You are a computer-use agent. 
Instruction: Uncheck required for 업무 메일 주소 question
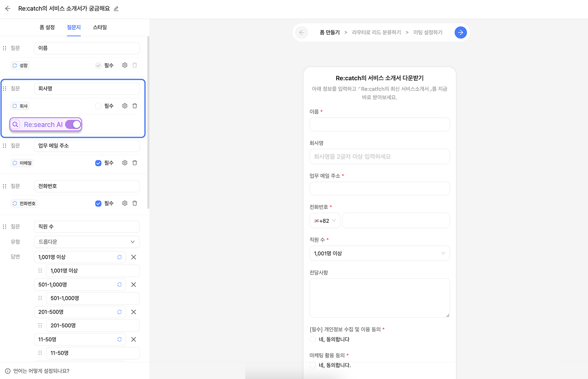coord(98,163)
